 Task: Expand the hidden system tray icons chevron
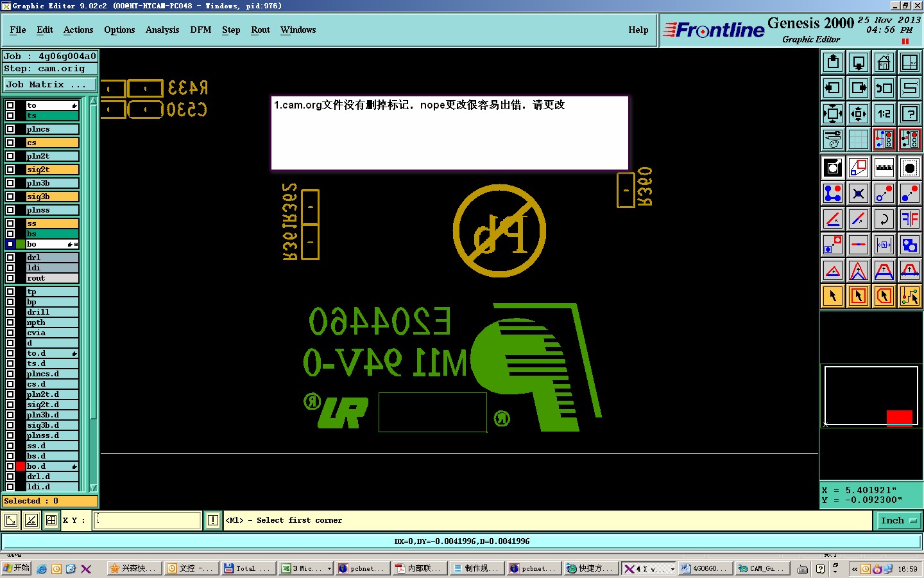[855, 569]
